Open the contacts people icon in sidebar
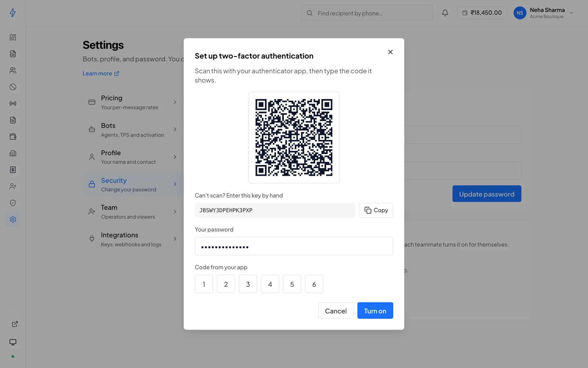This screenshot has height=368, width=588. tap(13, 70)
